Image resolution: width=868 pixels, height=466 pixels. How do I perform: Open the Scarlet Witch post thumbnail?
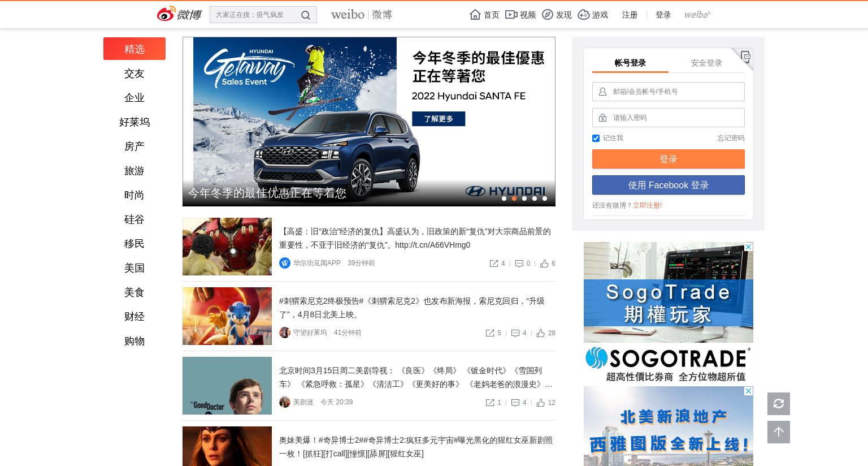pos(227,446)
